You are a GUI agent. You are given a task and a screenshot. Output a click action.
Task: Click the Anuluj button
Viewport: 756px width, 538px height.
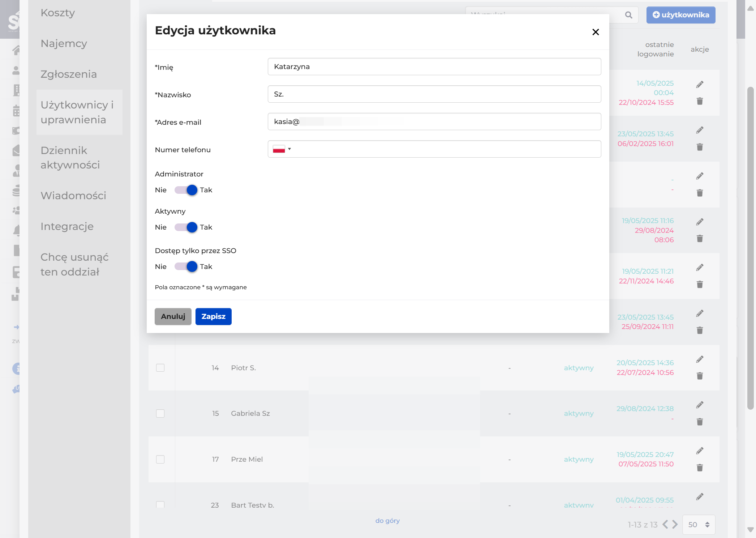pyautogui.click(x=173, y=316)
